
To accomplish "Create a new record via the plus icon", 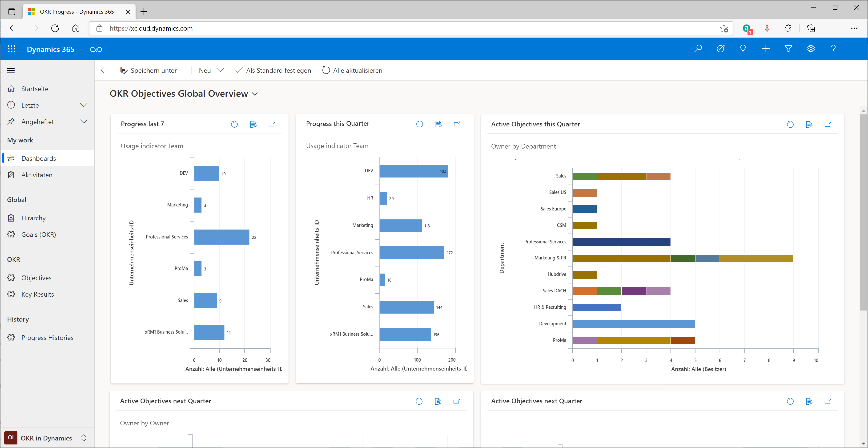I will (x=766, y=49).
